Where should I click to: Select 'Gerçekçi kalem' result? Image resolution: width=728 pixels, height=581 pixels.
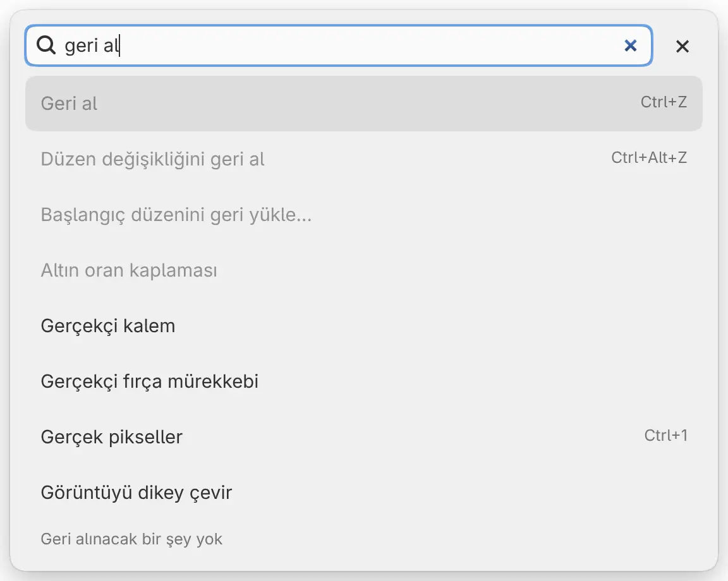click(x=363, y=326)
